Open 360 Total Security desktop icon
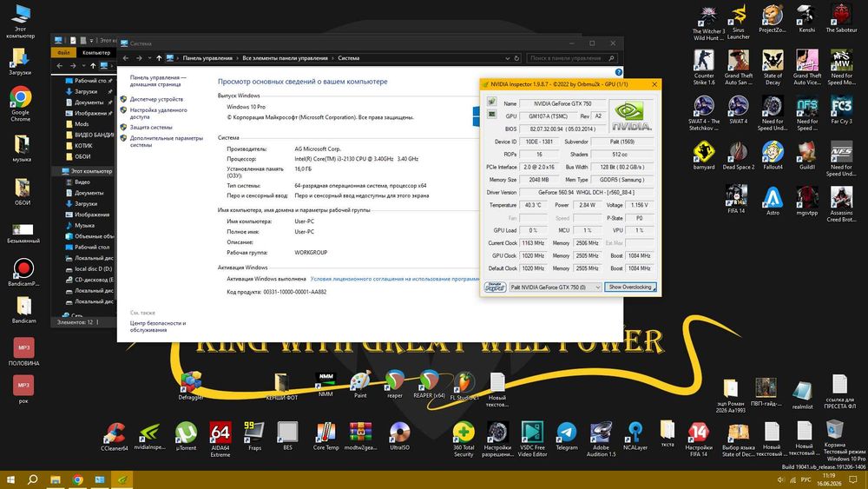The image size is (868, 489). 464,439
